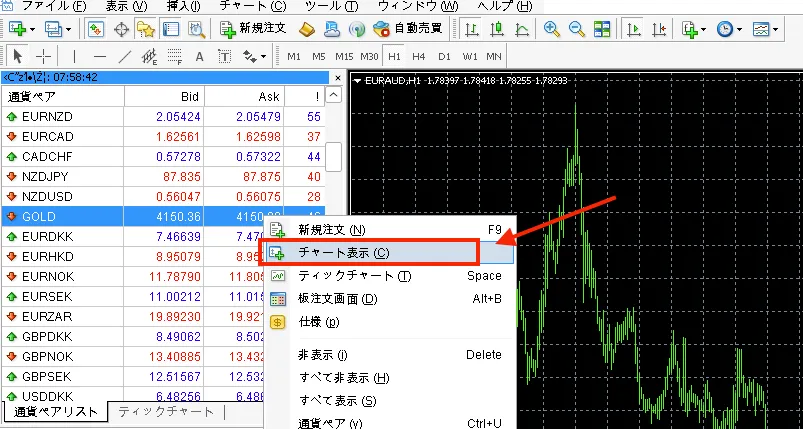Select the trendline drawing tool
Screen dimensions: 803x429
coord(125,56)
